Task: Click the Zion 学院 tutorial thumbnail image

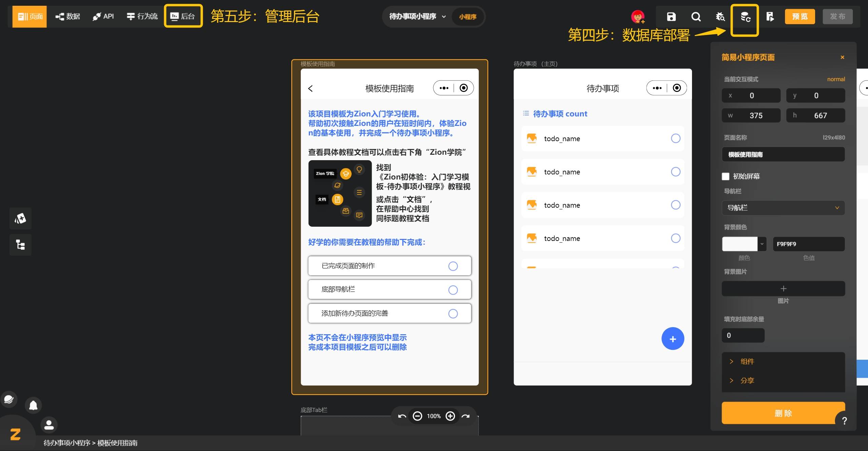Action: click(340, 193)
